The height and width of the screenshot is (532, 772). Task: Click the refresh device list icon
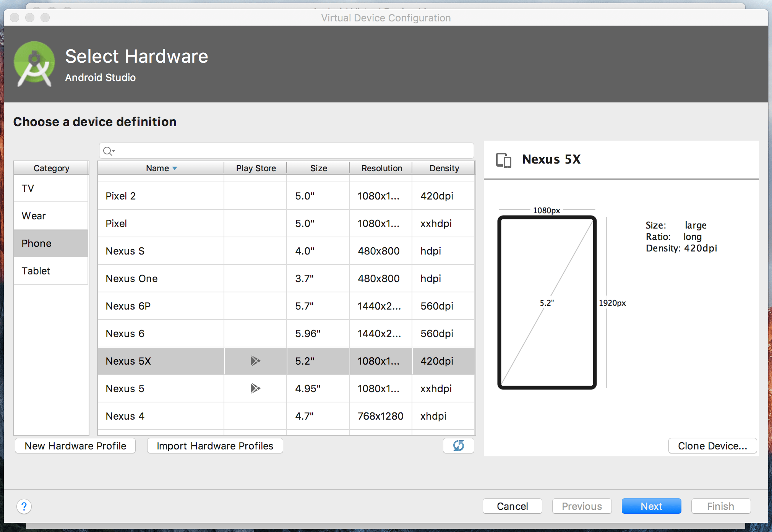tap(458, 446)
